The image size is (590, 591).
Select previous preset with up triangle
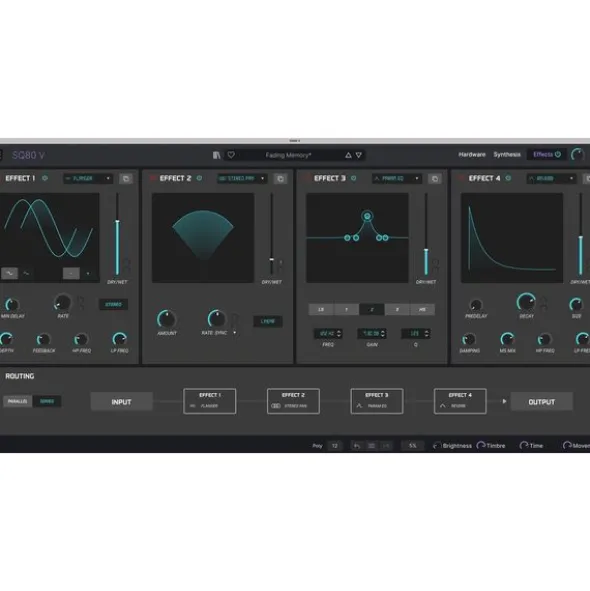pos(348,155)
